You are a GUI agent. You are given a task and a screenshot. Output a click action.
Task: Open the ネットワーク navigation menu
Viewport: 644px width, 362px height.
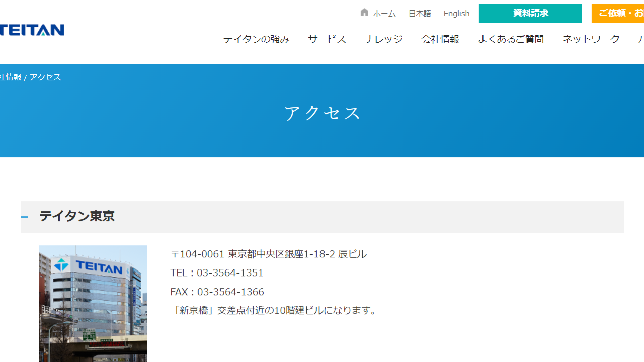[591, 39]
